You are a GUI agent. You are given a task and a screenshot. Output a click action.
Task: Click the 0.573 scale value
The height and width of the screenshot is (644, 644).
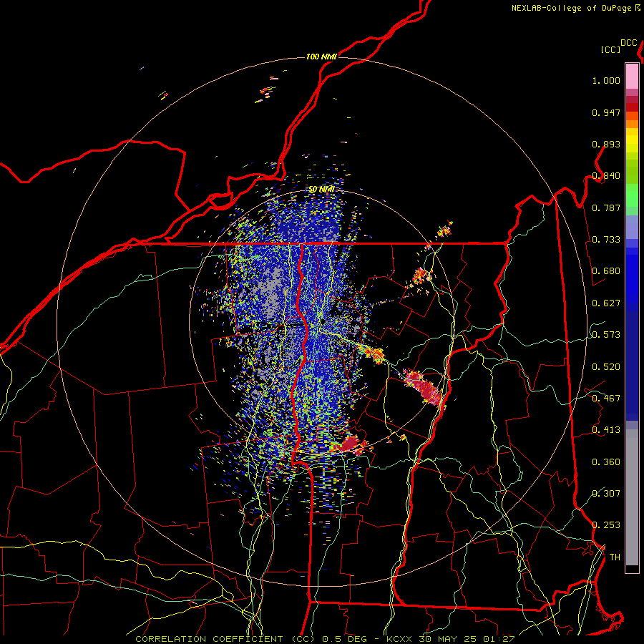[606, 335]
